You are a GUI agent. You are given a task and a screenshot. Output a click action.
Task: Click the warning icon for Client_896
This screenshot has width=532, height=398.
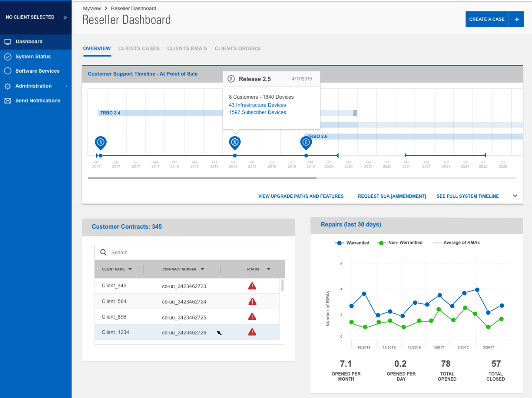(x=252, y=317)
